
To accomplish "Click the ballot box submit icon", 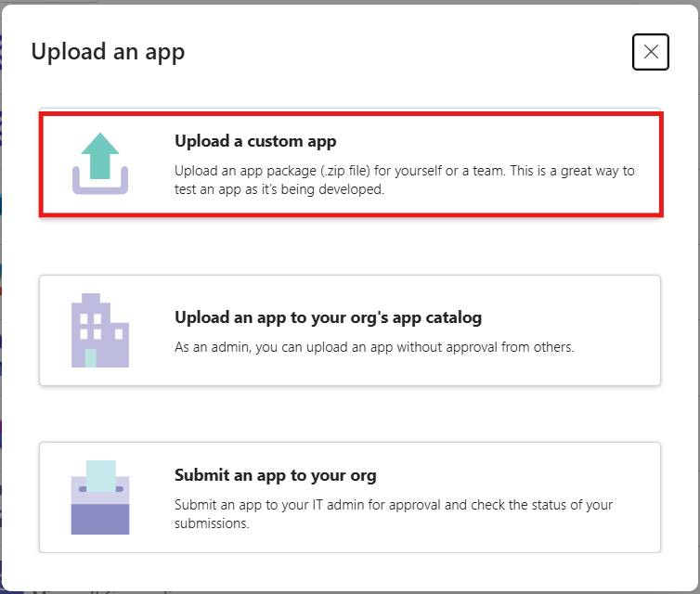I will point(100,497).
